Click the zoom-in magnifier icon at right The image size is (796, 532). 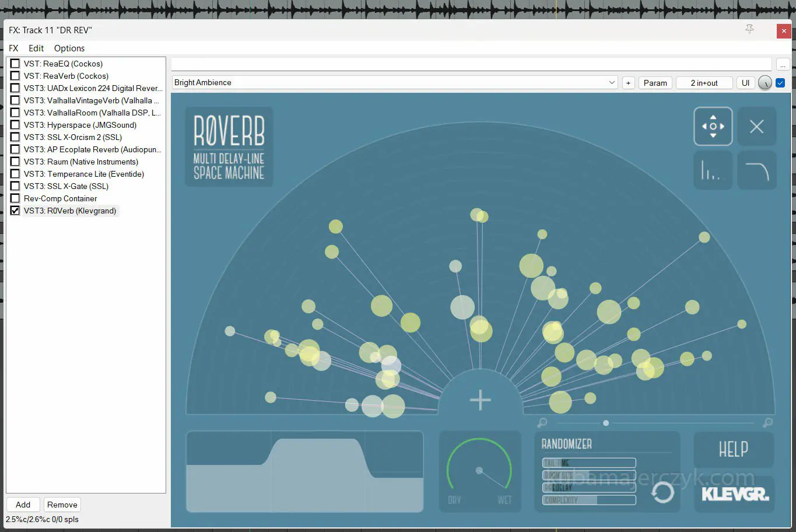pyautogui.click(x=768, y=422)
